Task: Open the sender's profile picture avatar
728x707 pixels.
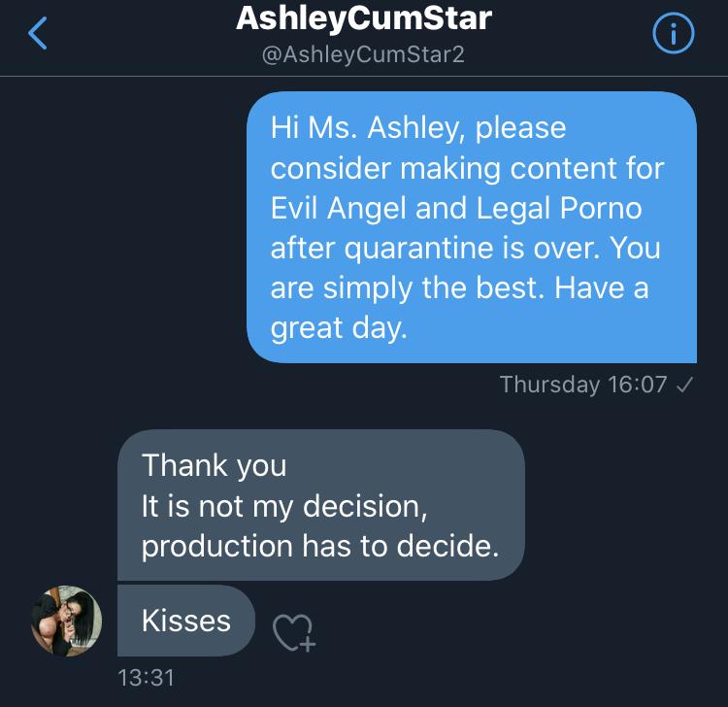Action: point(66,620)
